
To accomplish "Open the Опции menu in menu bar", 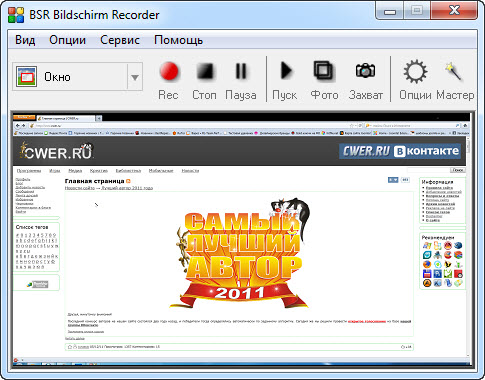I will [x=67, y=40].
